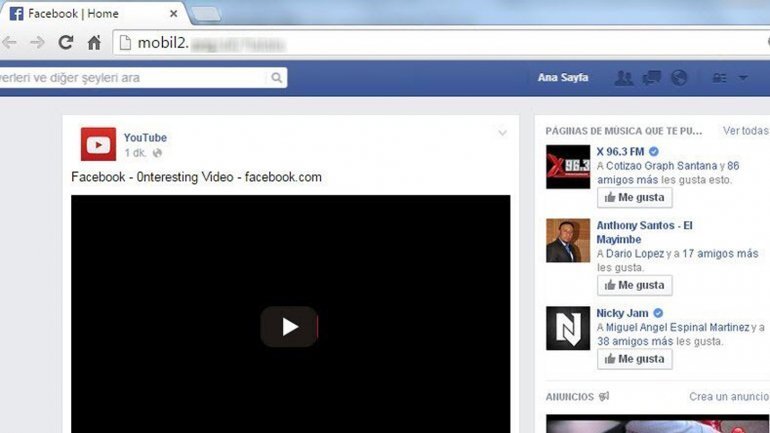This screenshot has width=770, height=433.
Task: Play the video in the YouTube post
Action: pos(289,327)
